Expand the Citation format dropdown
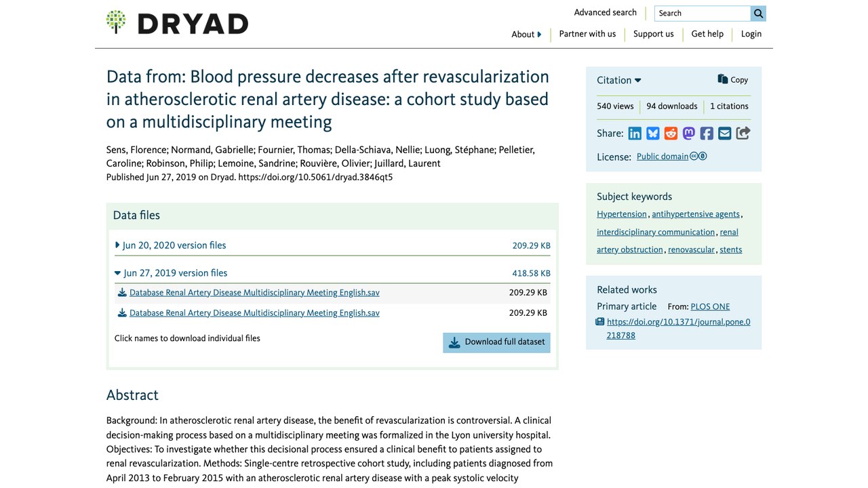Screen dimensions: 868x488 click(x=619, y=80)
